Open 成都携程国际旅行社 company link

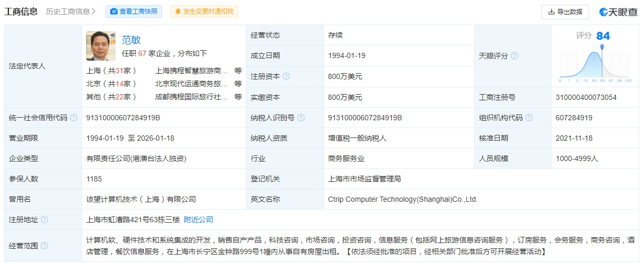(191, 97)
